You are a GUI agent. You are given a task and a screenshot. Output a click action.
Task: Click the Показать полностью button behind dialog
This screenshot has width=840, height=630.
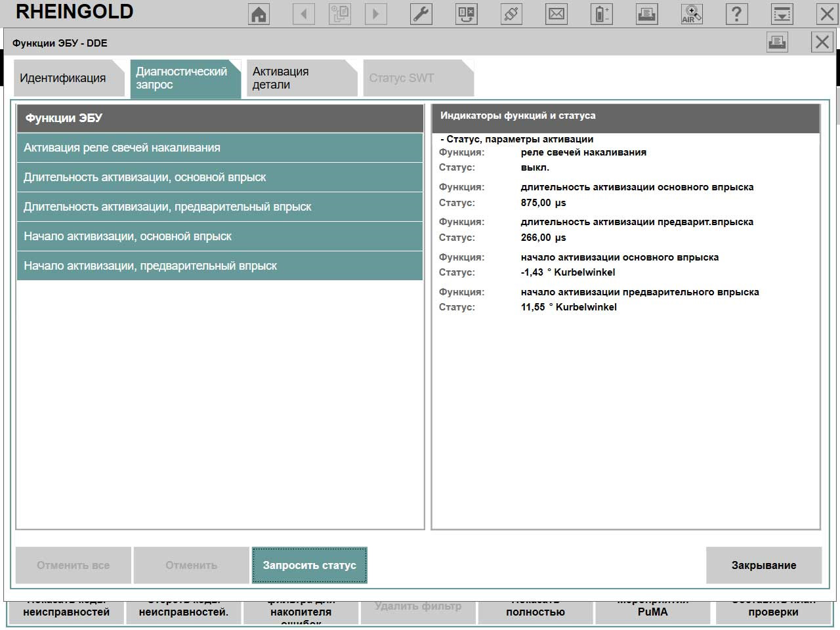535,612
